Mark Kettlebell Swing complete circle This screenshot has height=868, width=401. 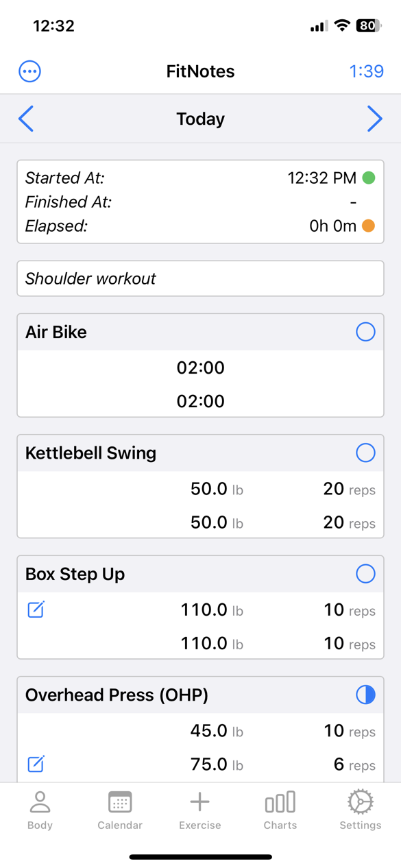pos(365,453)
